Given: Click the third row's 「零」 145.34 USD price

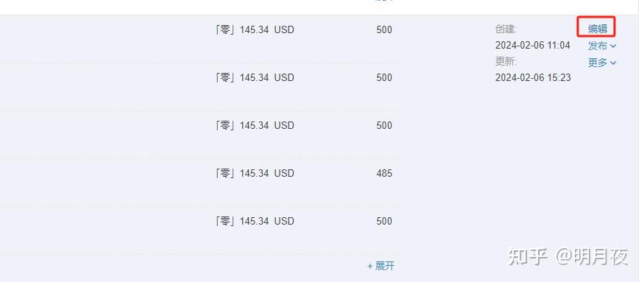Looking at the screenshot, I should [255, 125].
